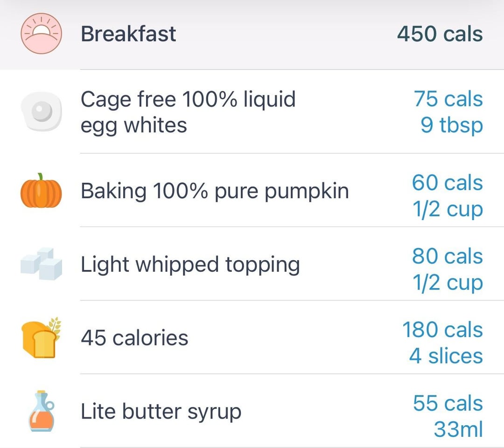Viewport: 504px width, 448px height.
Task: Open Lite butter syrup entry
Action: pos(252,411)
